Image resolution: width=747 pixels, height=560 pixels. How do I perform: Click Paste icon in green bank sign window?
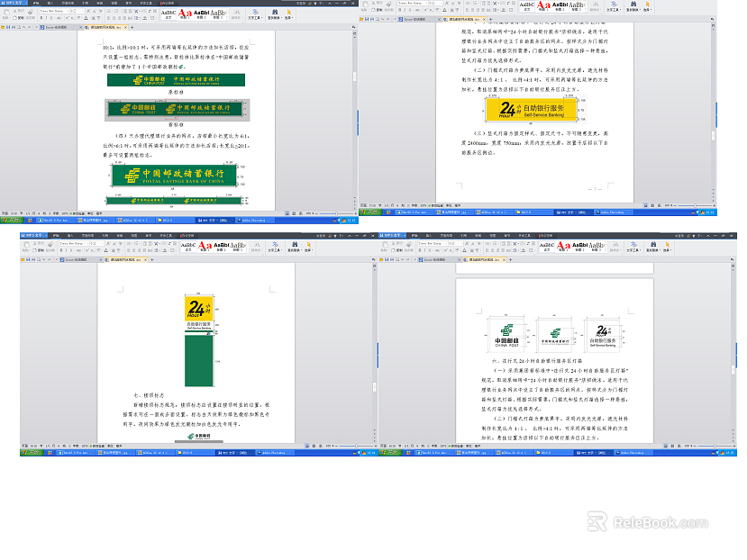pyautogui.click(x=6, y=12)
